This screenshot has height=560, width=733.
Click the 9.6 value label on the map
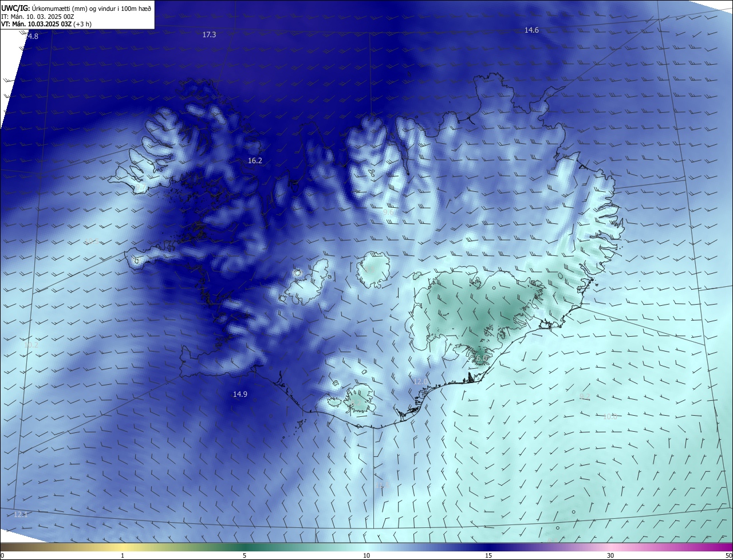point(388,212)
